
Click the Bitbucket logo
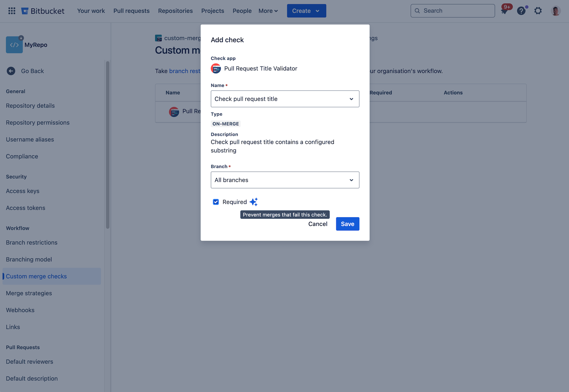tap(43, 11)
